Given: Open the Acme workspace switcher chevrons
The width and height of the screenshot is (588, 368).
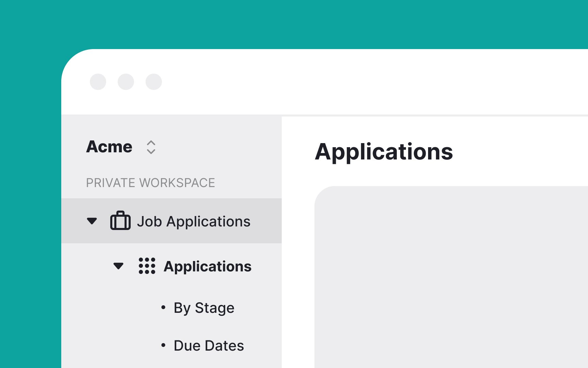Looking at the screenshot, I should [x=151, y=147].
